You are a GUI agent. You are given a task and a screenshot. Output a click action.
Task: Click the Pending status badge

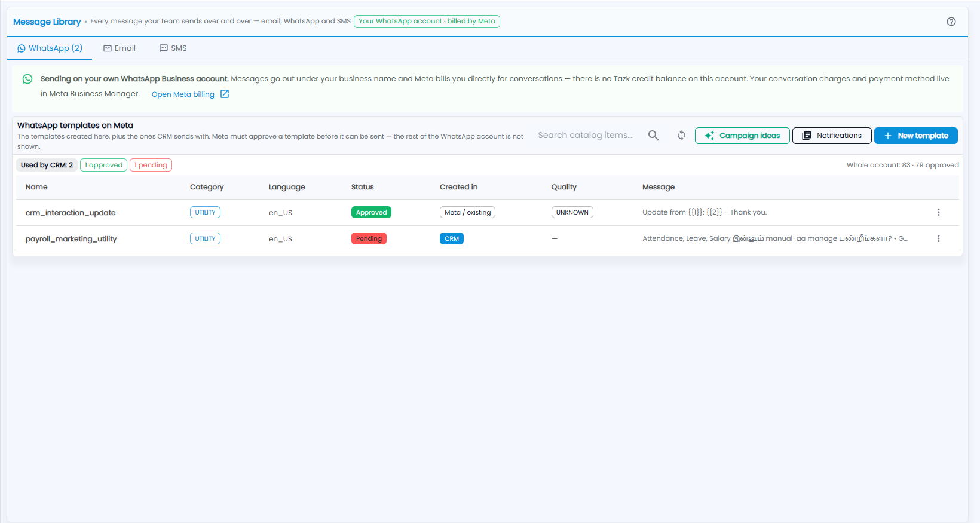tap(369, 238)
